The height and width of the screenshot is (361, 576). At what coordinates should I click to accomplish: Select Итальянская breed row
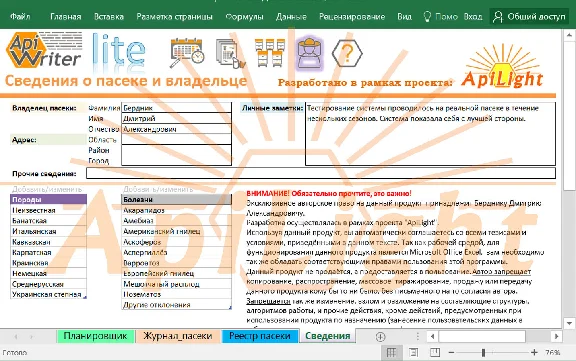pyautogui.click(x=48, y=231)
